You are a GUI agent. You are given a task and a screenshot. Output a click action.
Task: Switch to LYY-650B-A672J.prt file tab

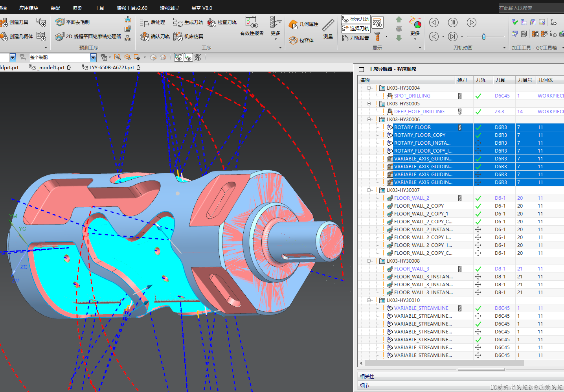coord(111,68)
